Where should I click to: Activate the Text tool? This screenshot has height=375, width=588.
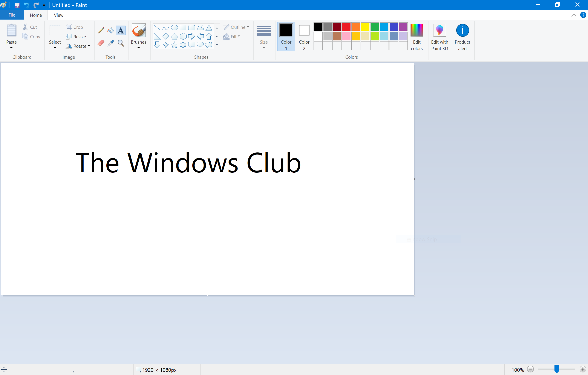click(x=121, y=30)
